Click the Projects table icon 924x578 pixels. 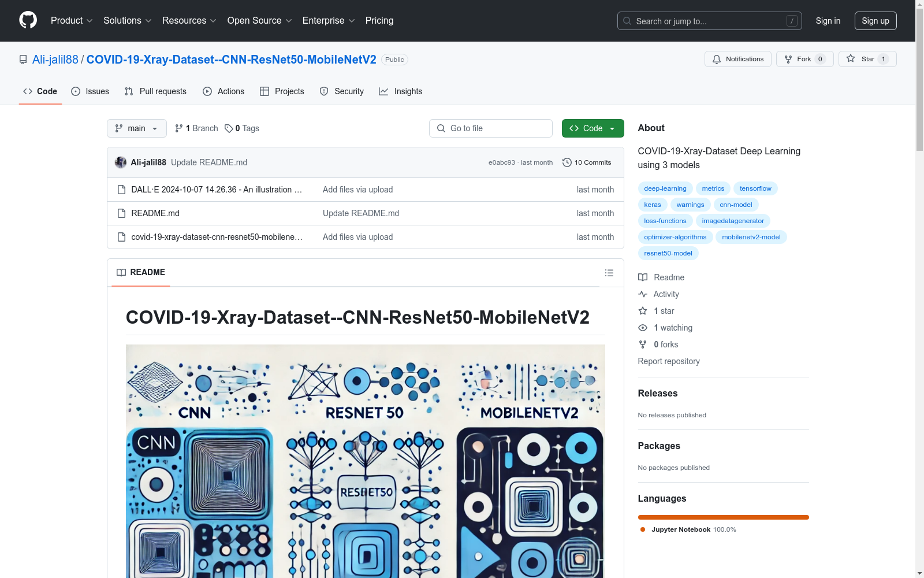point(264,91)
